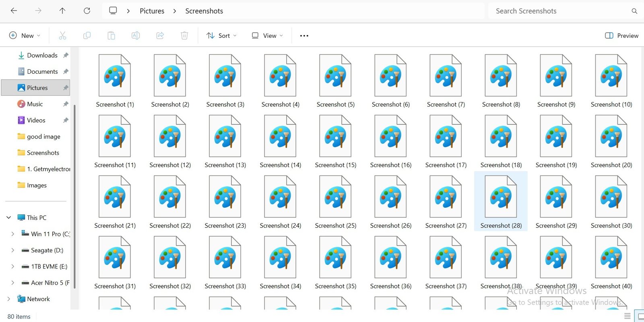Click the monitor icon in address bar

pyautogui.click(x=113, y=10)
